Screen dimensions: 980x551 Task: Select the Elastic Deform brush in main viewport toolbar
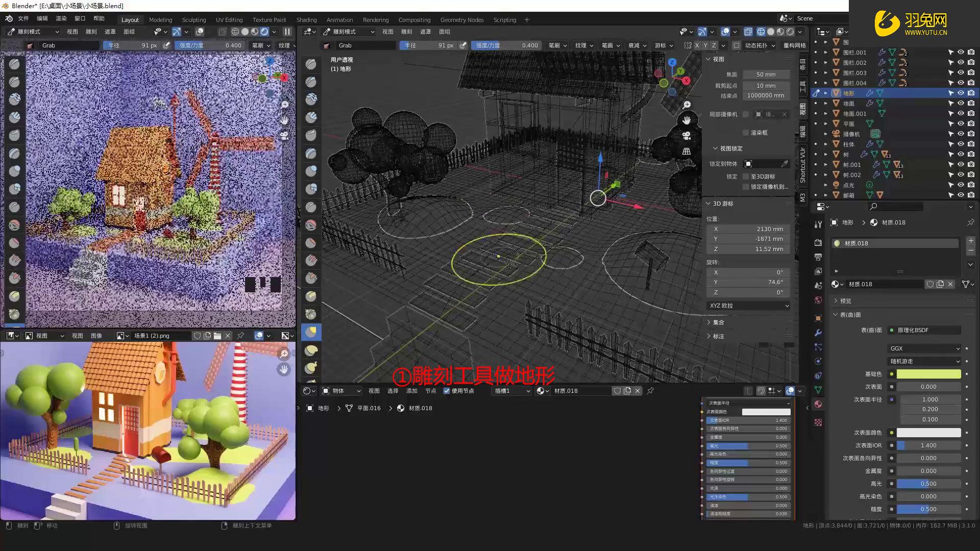pyautogui.click(x=311, y=350)
